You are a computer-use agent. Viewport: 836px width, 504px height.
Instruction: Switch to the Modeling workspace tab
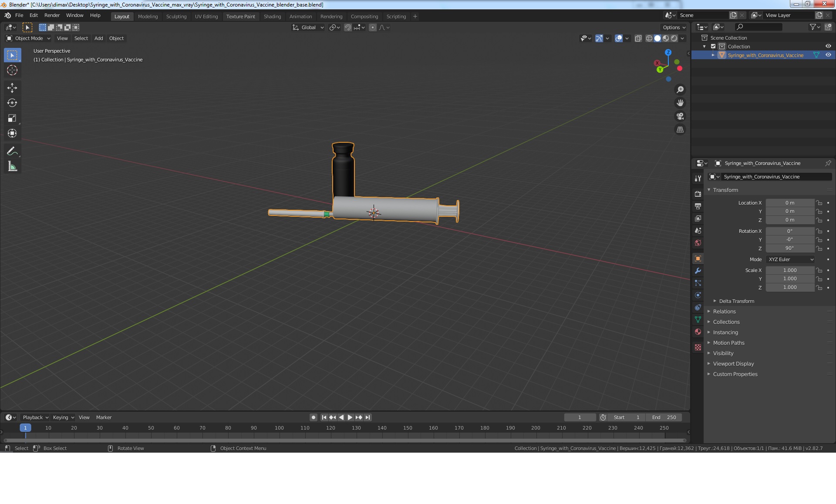click(148, 16)
